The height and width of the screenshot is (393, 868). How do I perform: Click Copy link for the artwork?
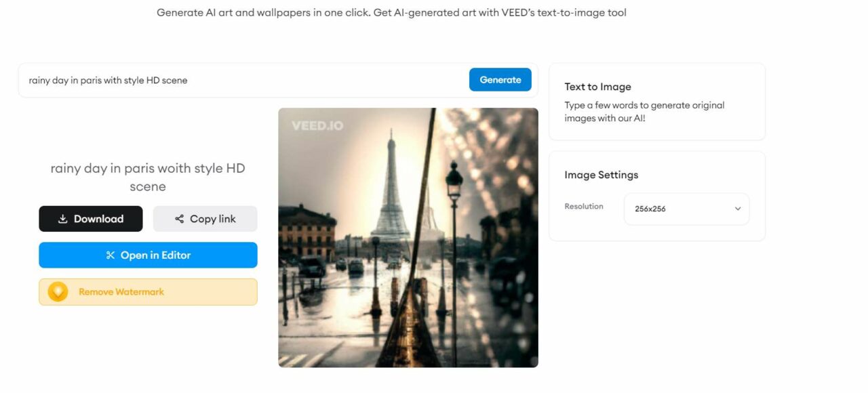[205, 218]
